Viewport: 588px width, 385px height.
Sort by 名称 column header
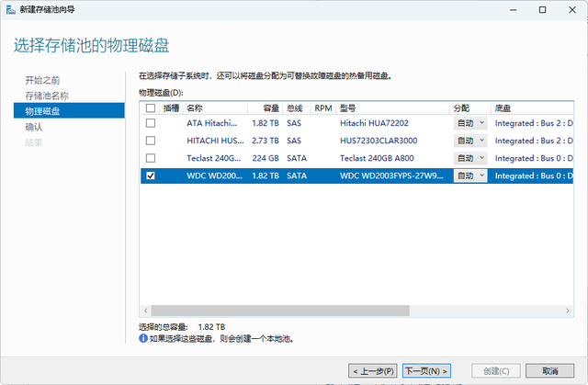click(215, 108)
